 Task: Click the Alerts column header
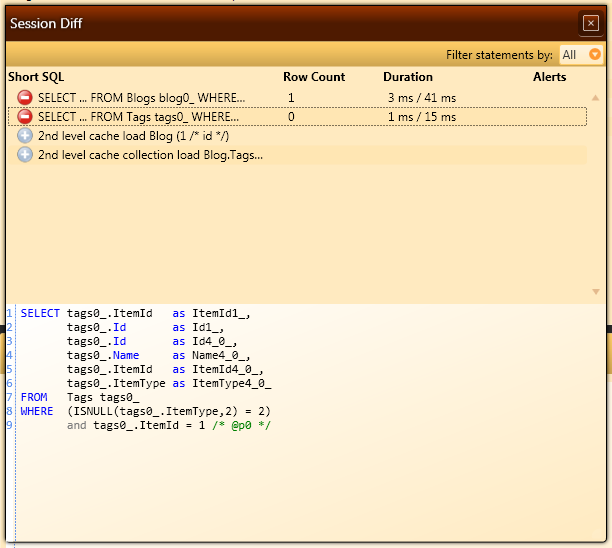pyautogui.click(x=550, y=77)
